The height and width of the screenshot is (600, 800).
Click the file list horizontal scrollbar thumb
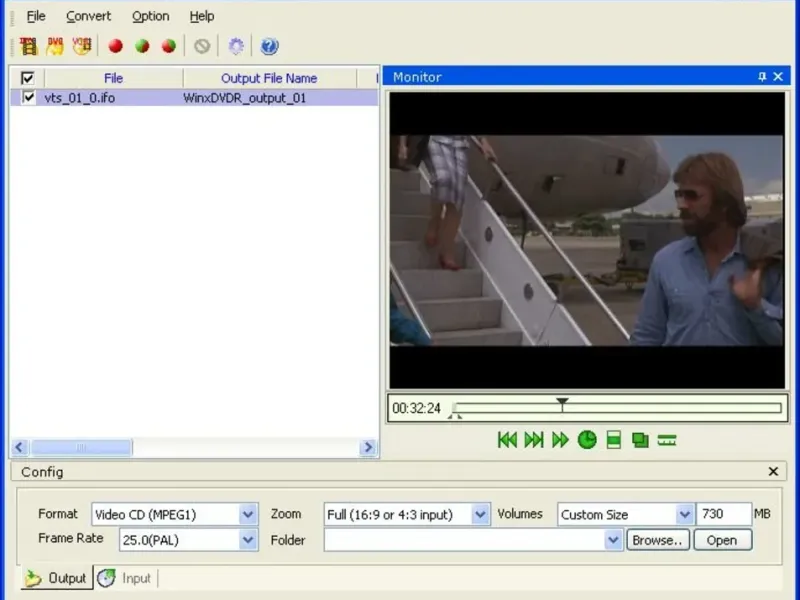[81, 447]
